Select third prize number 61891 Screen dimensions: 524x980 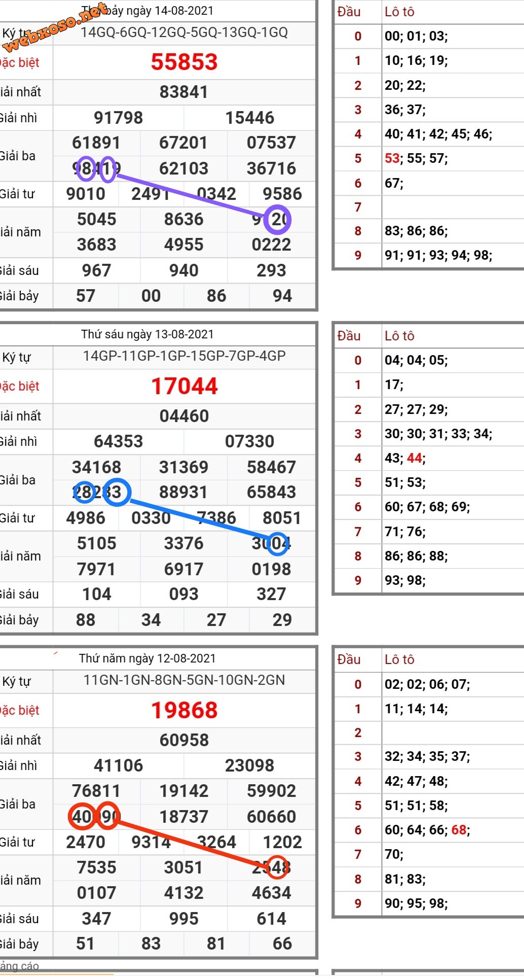(96, 143)
